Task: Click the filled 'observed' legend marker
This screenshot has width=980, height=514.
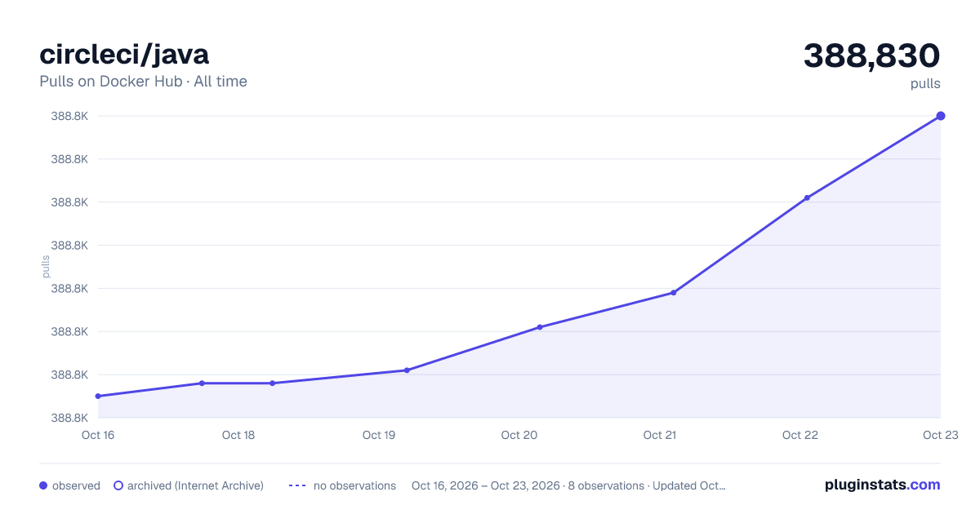Action: [x=43, y=485]
